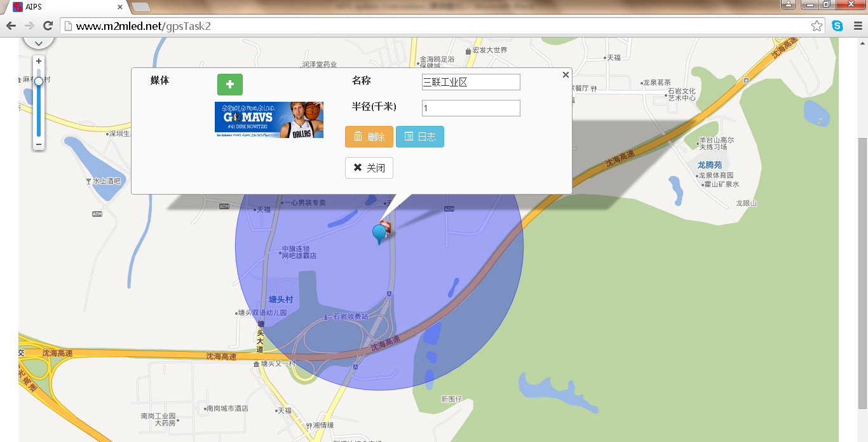Click the 塘头双语幼儿园 map label

(262, 313)
